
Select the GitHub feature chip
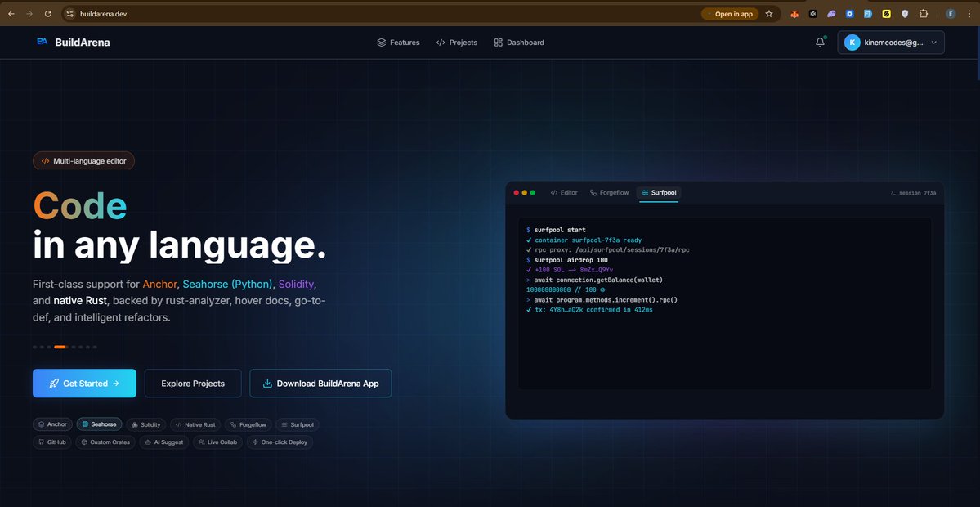point(51,442)
